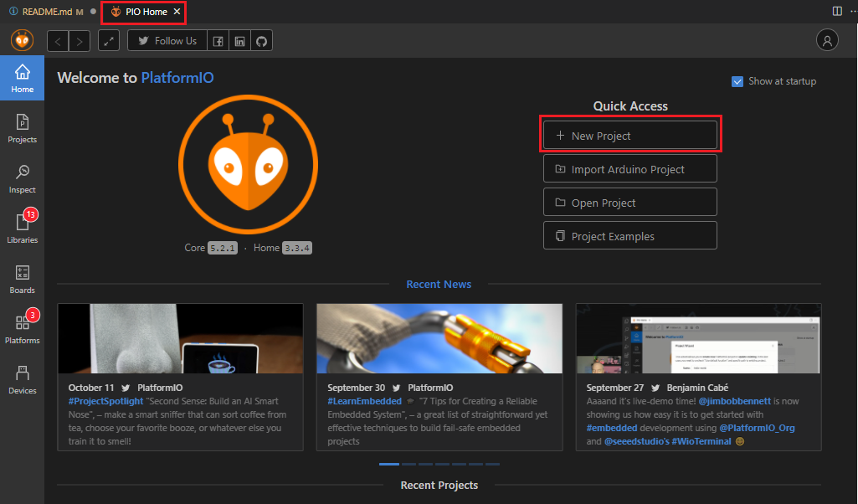Open the live-demo screenshot news thumbnail
This screenshot has height=504, width=858.
coord(698,339)
